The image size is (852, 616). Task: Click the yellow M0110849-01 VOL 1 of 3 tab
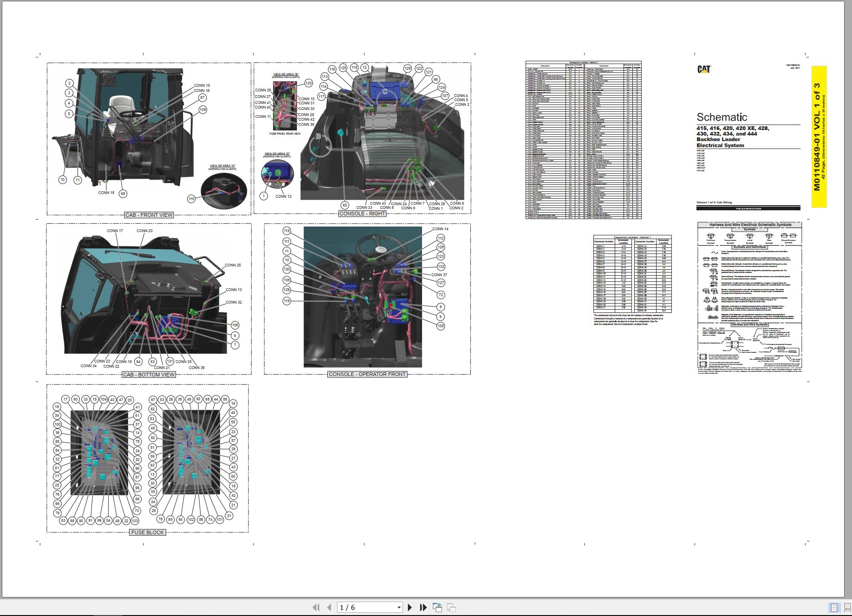[819, 136]
